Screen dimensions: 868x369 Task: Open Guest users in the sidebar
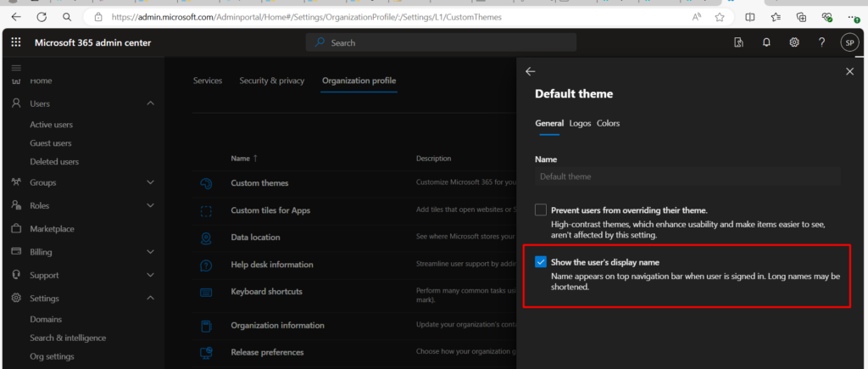50,143
